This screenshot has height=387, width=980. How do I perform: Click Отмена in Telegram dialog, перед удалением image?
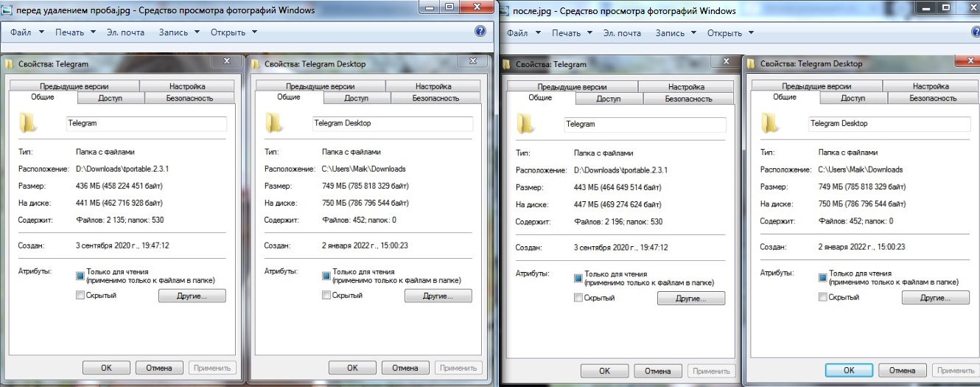coord(158,368)
